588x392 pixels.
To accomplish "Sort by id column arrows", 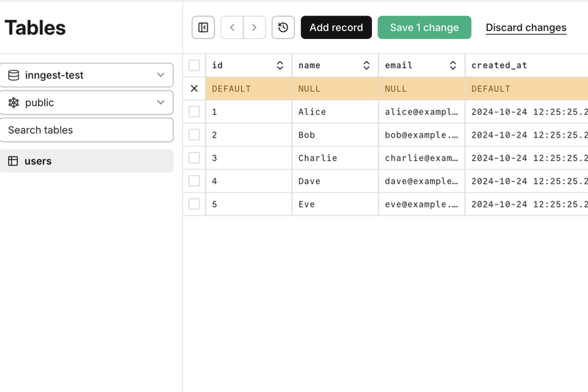I will click(280, 65).
